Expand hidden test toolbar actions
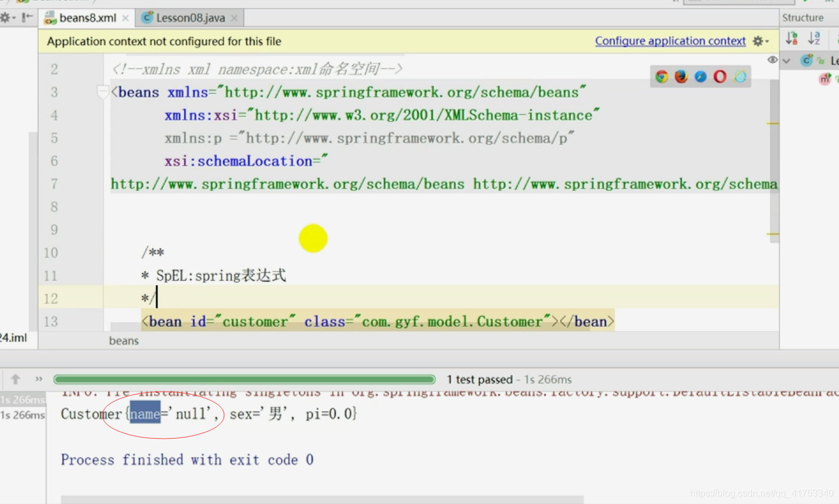 [x=39, y=379]
